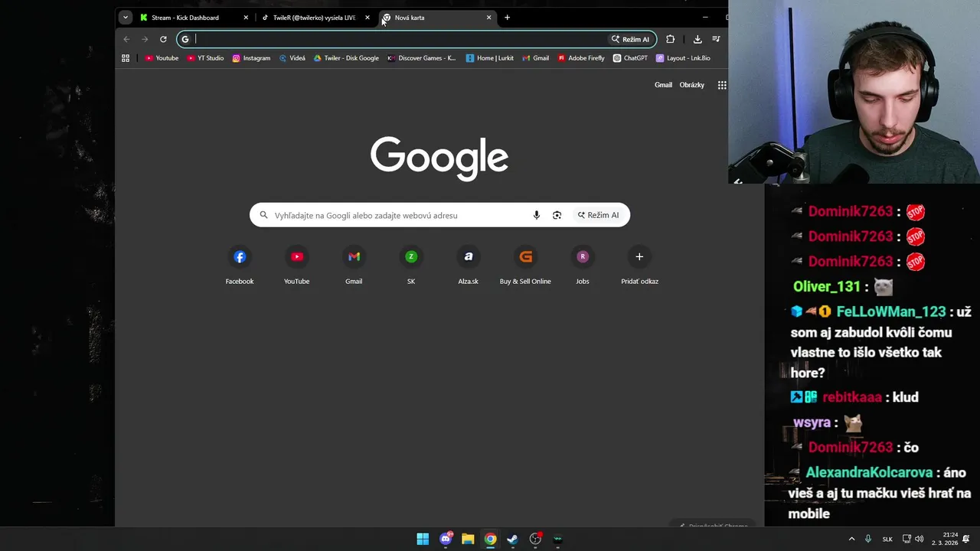Search by image with Google Lens icon
The width and height of the screenshot is (980, 551).
point(557,215)
